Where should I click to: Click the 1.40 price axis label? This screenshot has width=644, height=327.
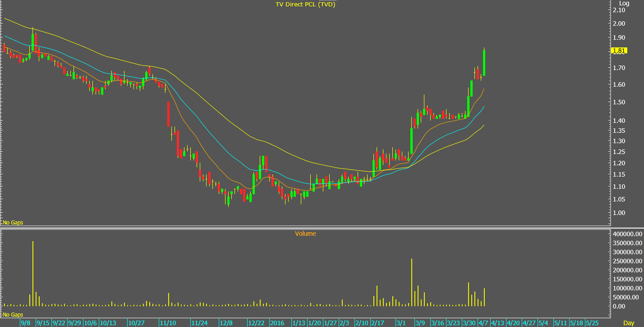pos(619,121)
